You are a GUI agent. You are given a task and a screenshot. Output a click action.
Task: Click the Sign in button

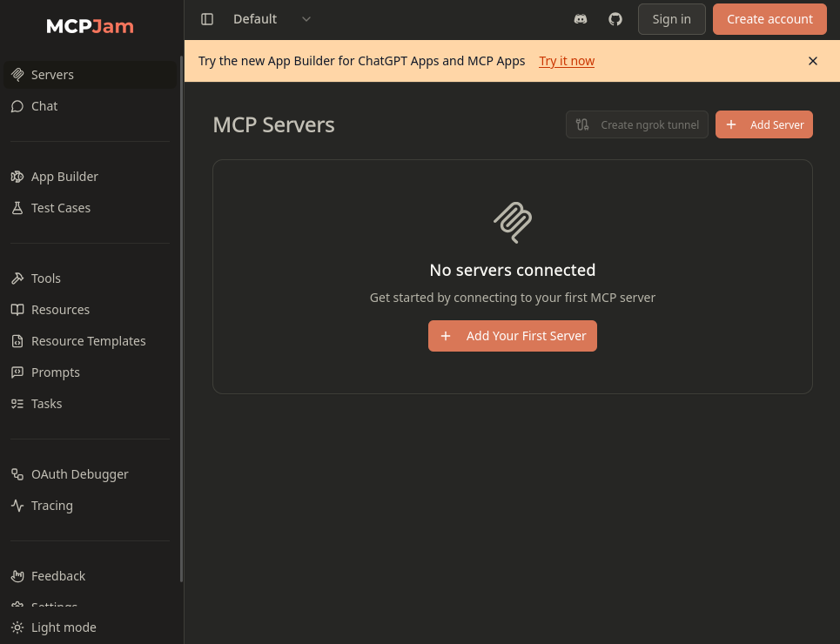[x=671, y=19]
